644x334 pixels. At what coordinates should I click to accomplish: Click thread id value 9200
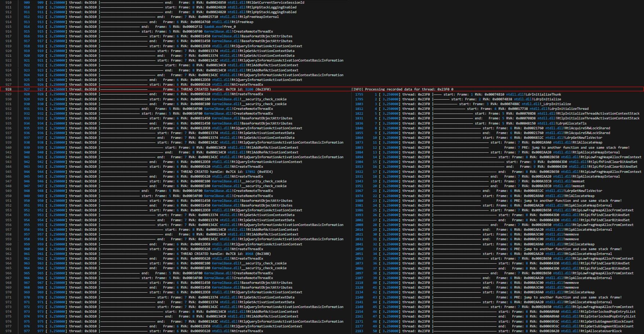click(249, 89)
